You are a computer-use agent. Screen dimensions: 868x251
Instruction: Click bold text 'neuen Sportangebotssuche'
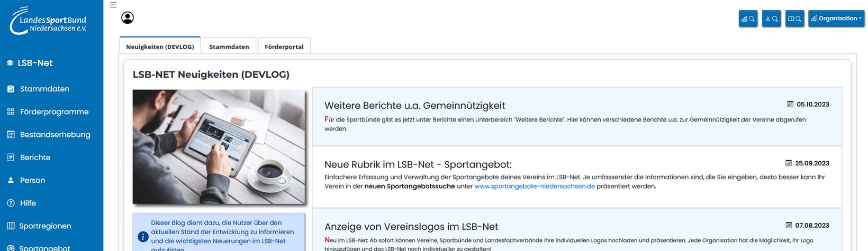tap(410, 186)
